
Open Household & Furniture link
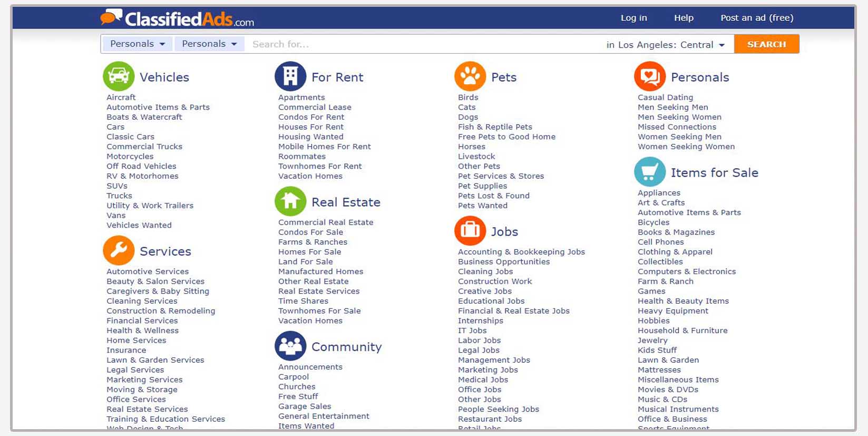coord(682,331)
